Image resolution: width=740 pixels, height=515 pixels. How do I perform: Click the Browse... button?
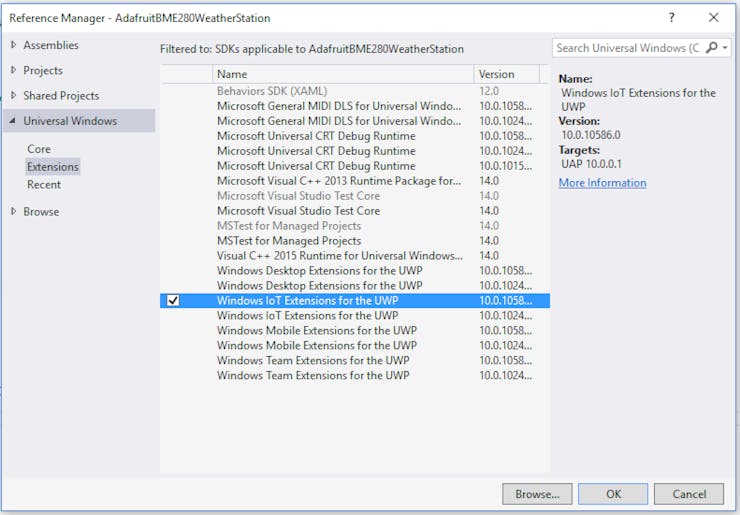pyautogui.click(x=537, y=494)
